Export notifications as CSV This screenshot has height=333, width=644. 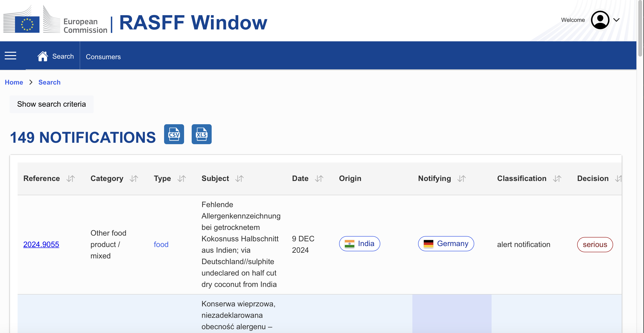pyautogui.click(x=174, y=134)
